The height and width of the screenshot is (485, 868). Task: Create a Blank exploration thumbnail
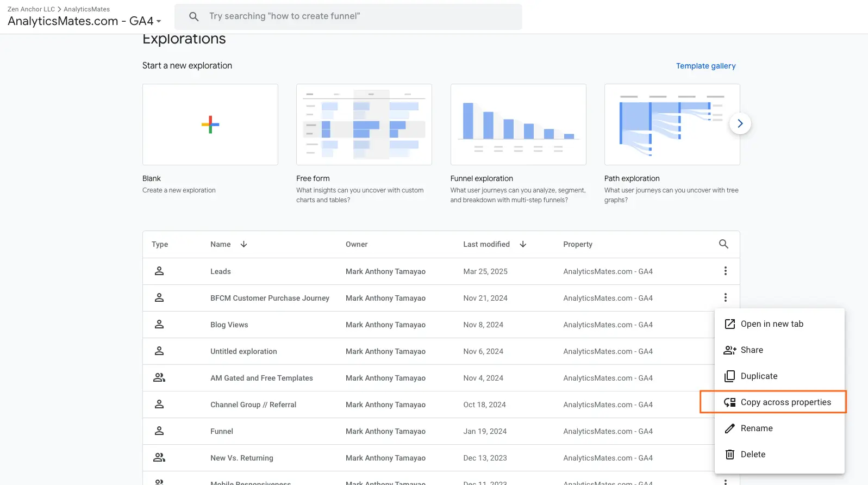pyautogui.click(x=210, y=125)
